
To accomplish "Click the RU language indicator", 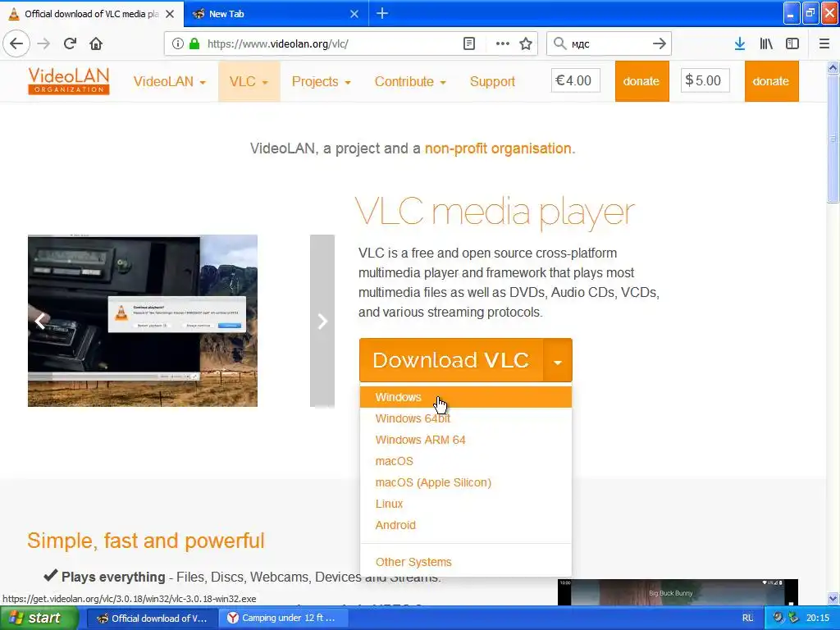I will 748,618.
